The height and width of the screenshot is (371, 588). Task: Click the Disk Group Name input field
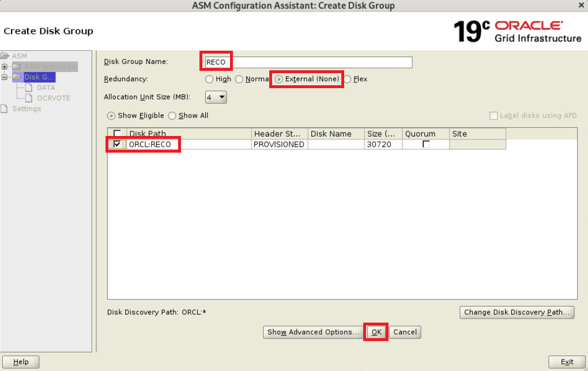tap(308, 62)
